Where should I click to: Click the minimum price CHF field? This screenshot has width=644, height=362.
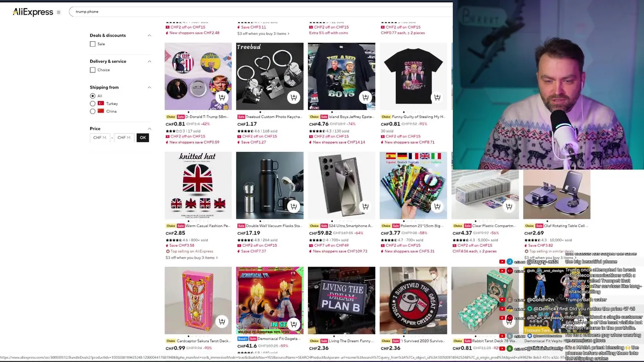100,137
